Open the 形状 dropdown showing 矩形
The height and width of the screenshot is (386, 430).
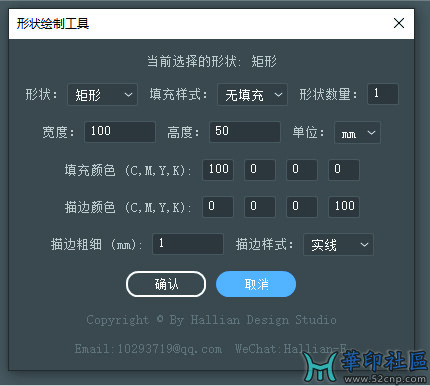102,95
